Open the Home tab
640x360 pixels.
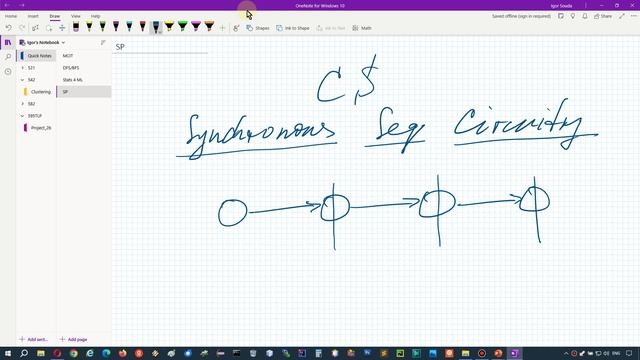11,16
